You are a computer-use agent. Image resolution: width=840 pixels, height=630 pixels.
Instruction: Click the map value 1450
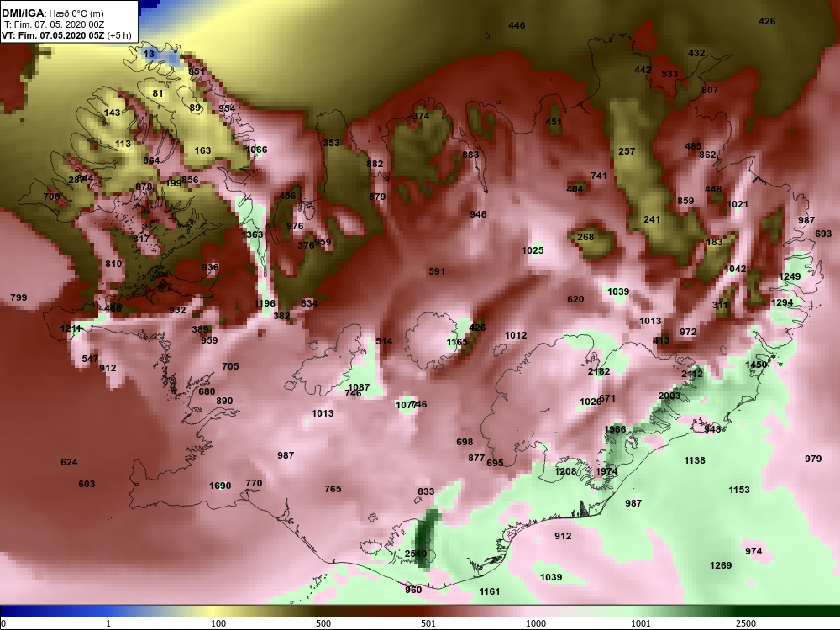[756, 365]
